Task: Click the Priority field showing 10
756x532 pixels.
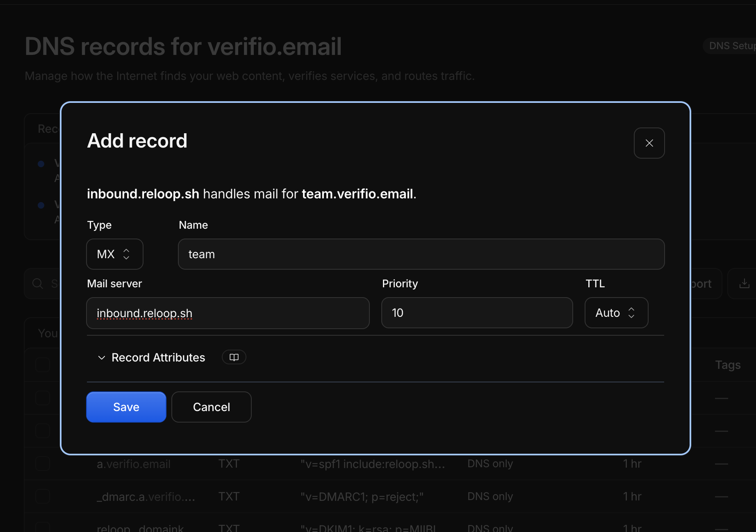Action: (477, 313)
